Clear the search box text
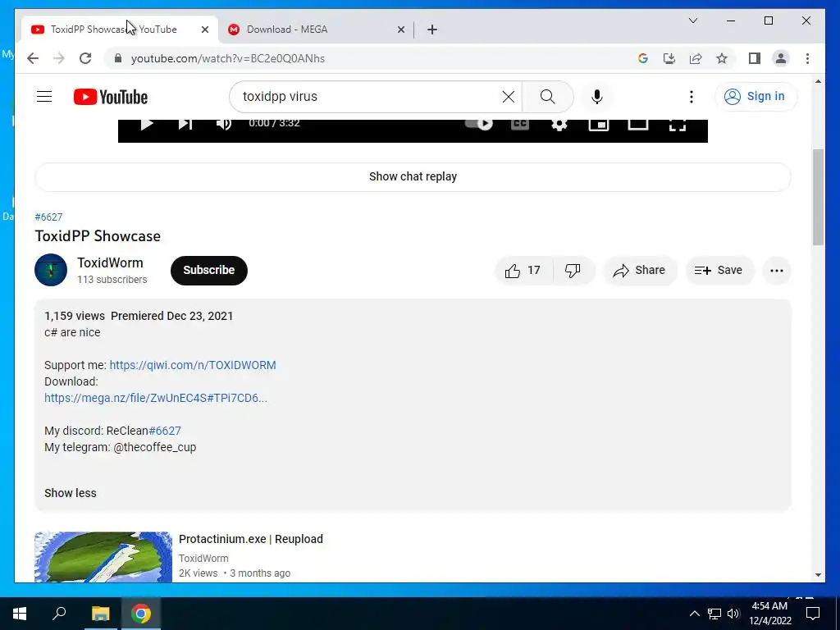Screen dimensions: 840x630 [509, 97]
